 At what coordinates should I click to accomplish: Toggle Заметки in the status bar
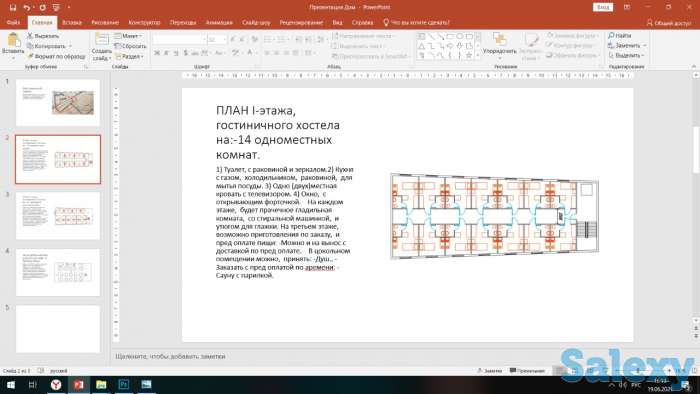pyautogui.click(x=490, y=371)
